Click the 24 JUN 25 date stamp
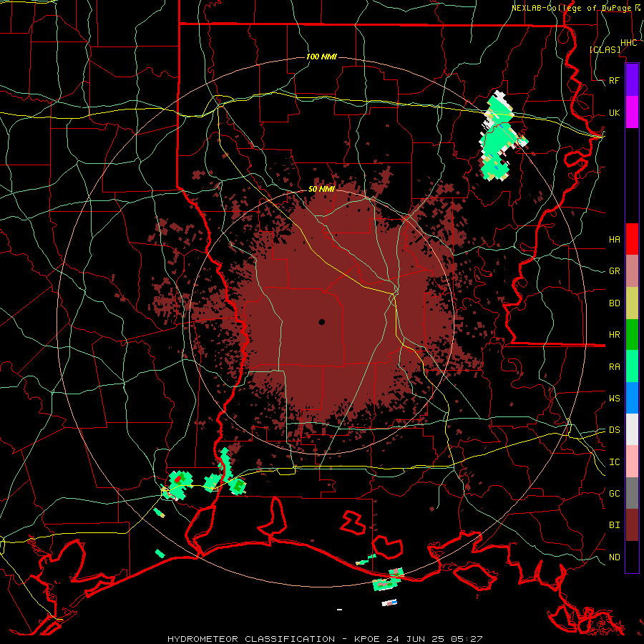The image size is (644, 644). tap(417, 639)
